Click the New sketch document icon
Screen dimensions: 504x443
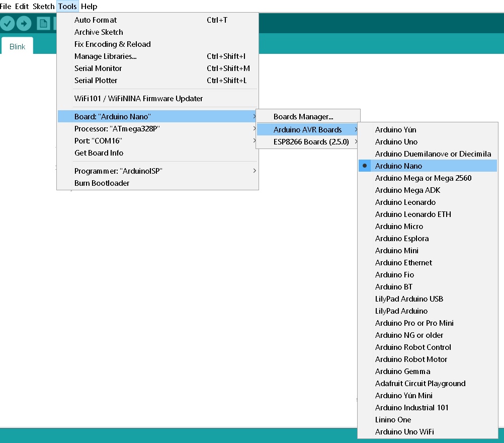(43, 24)
